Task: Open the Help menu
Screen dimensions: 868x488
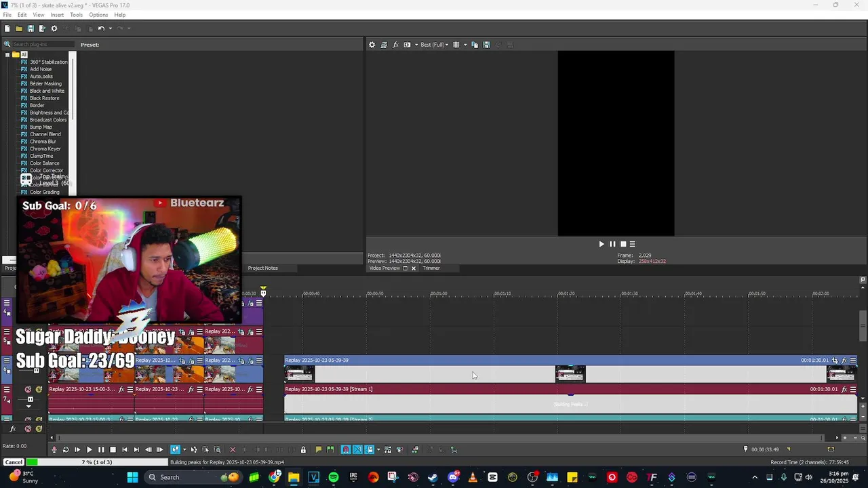Action: click(x=120, y=15)
